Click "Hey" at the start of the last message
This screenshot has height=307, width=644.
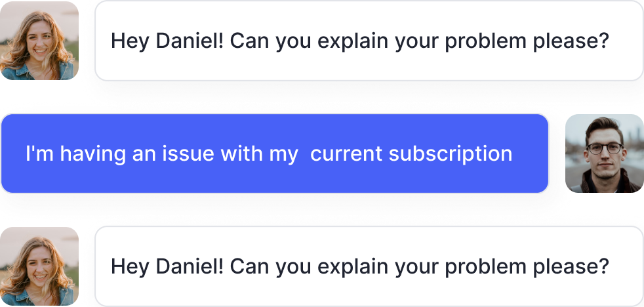[129, 266]
